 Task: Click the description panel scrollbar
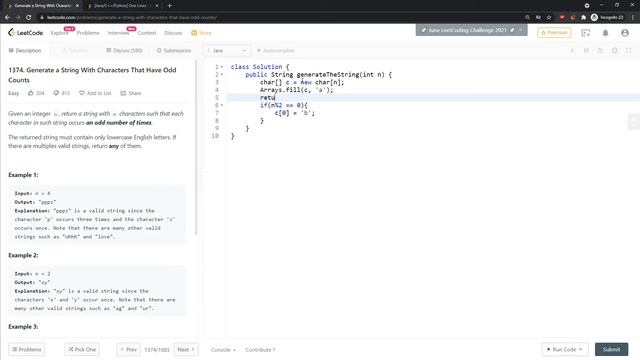coord(196,147)
